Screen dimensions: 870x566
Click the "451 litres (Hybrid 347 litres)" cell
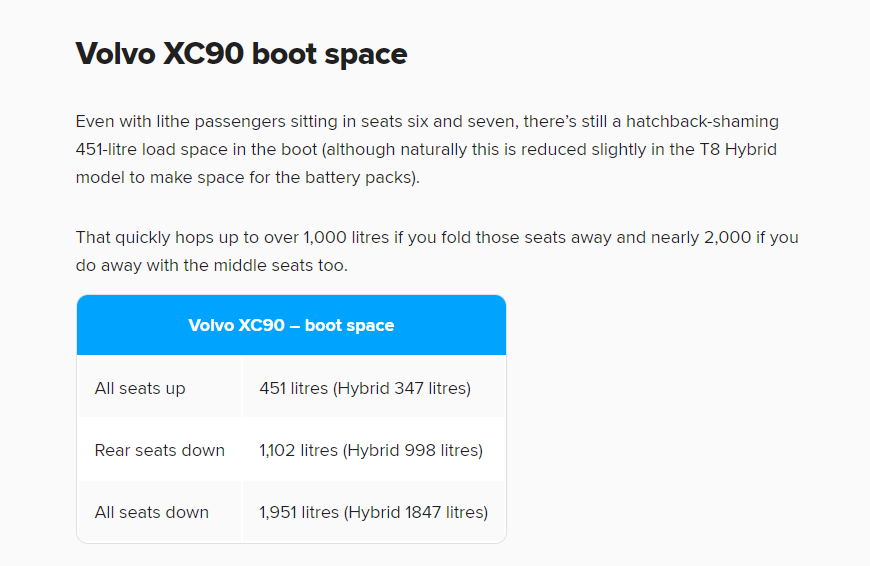tap(364, 388)
